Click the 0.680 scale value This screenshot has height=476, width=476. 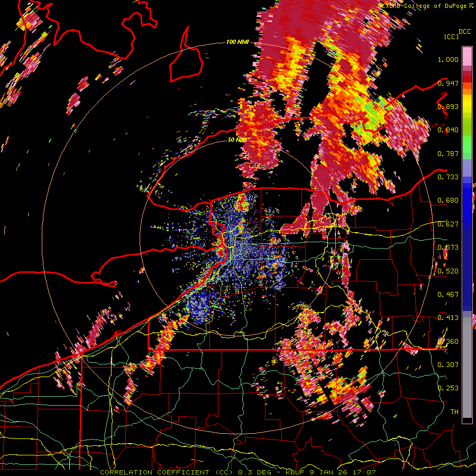pos(448,200)
